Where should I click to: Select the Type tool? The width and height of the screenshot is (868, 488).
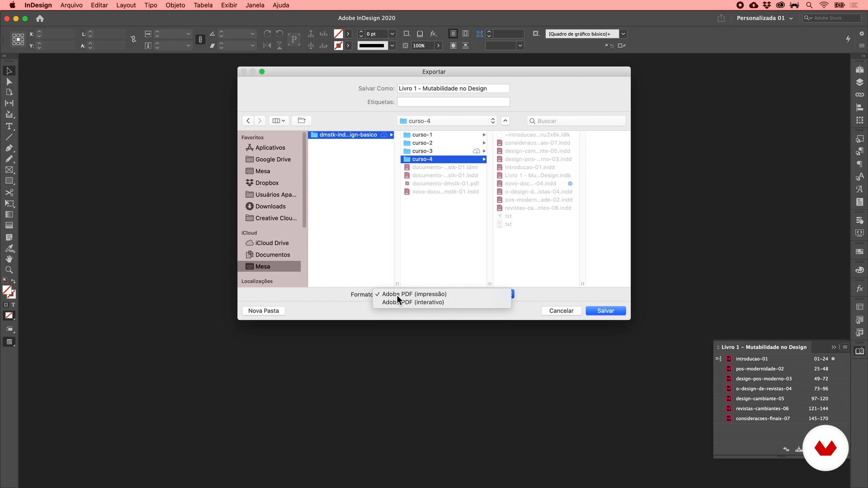pos(9,126)
